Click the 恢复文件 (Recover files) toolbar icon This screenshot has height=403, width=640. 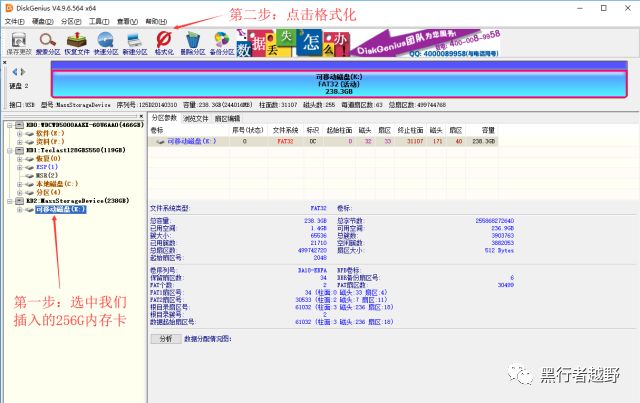[76, 41]
